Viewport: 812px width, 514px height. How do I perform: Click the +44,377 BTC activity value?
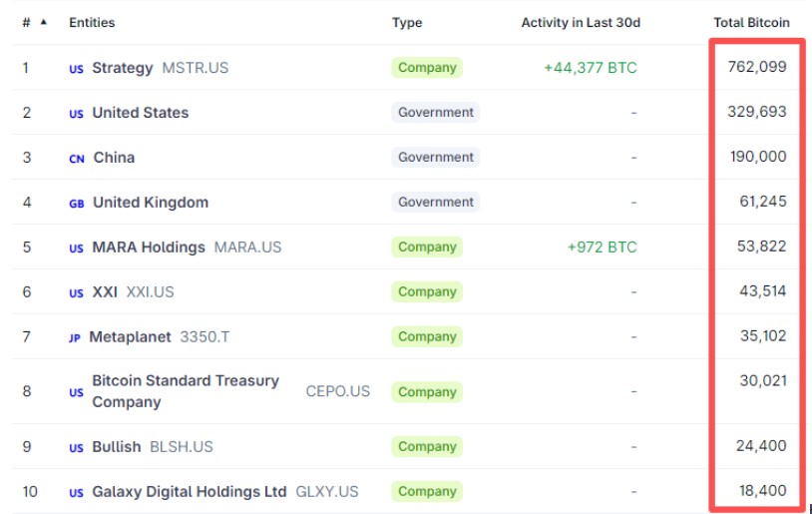click(590, 68)
